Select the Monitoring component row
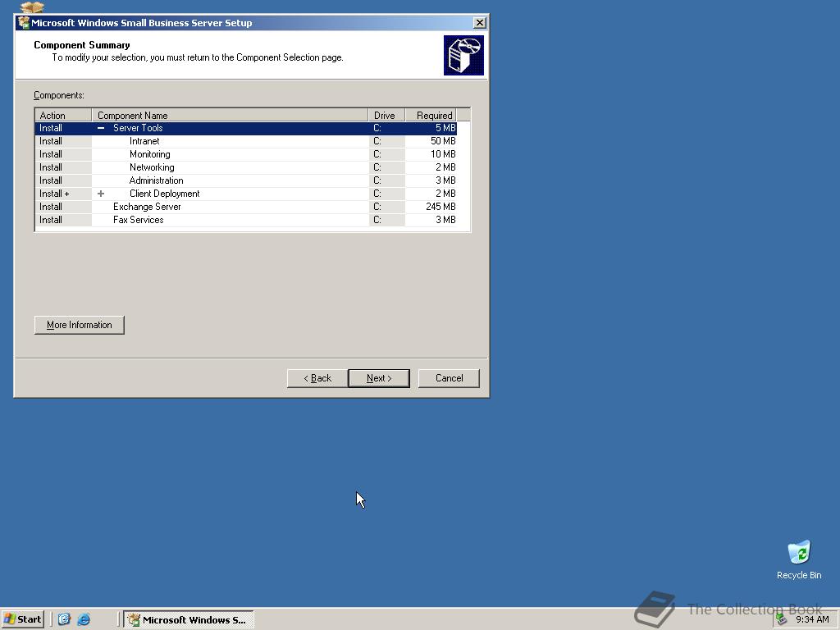This screenshot has height=630, width=840. pyautogui.click(x=246, y=154)
